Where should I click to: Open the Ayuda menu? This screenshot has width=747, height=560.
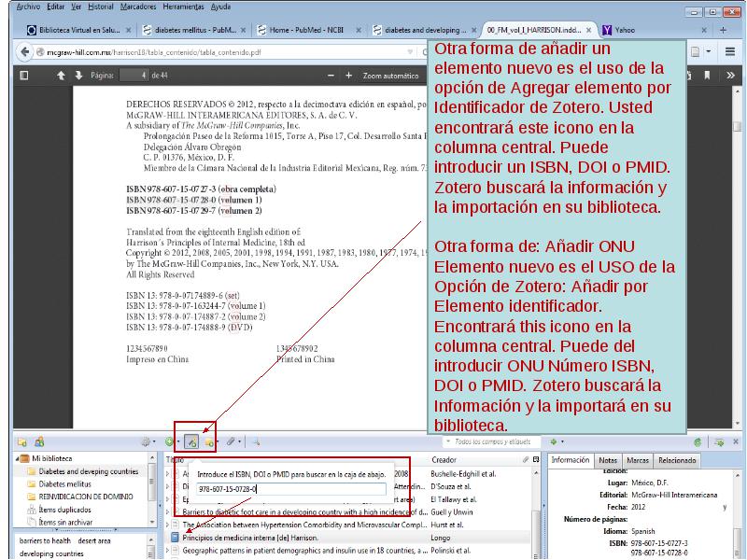tap(220, 7)
